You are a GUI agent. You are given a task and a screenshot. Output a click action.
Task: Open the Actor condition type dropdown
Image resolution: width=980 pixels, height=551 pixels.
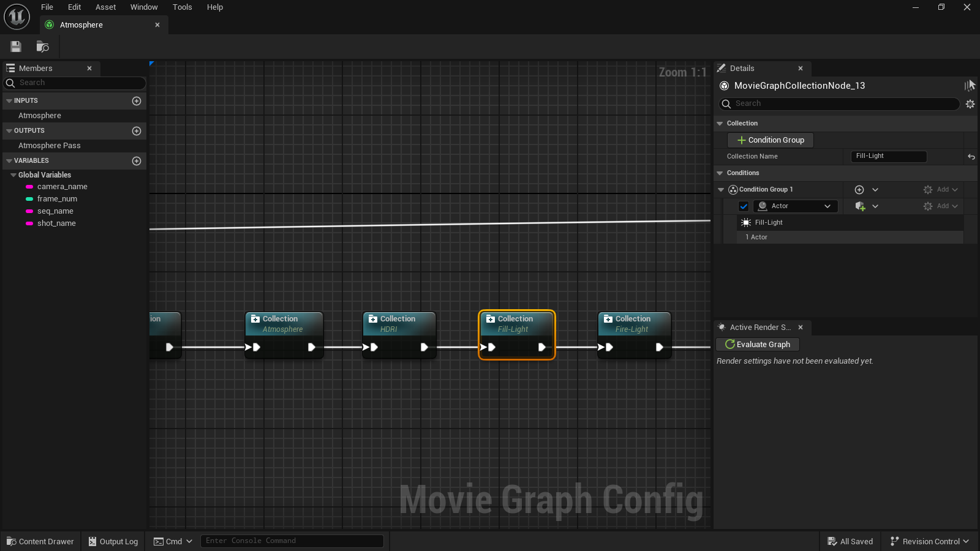pyautogui.click(x=795, y=206)
